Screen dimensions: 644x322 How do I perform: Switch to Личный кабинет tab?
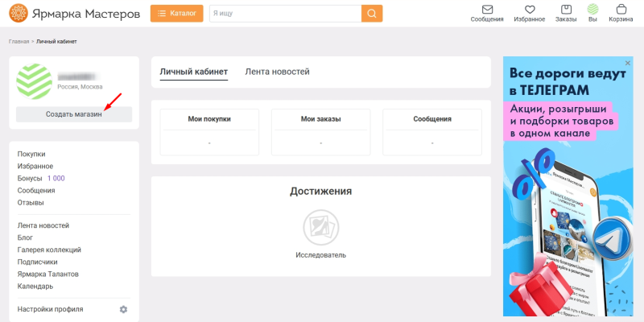[x=193, y=72]
